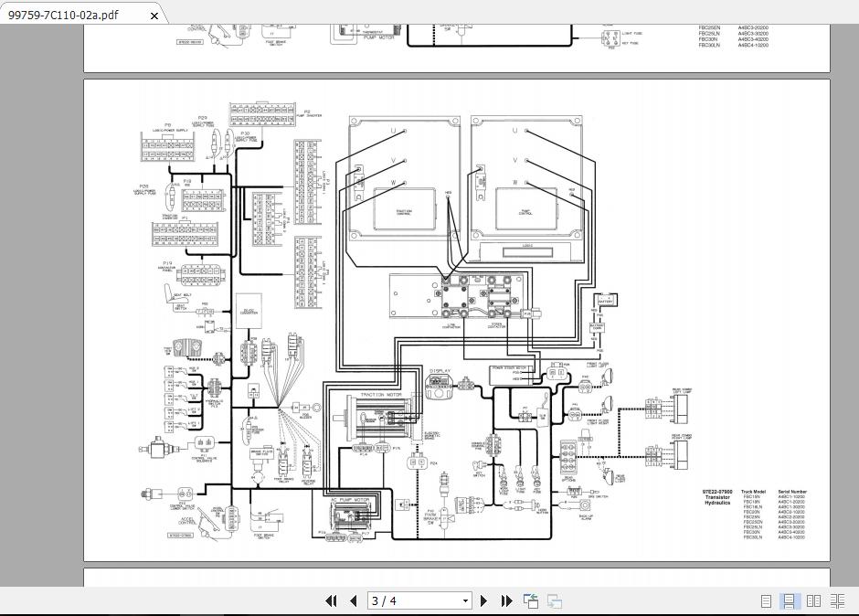Image resolution: width=859 pixels, height=616 pixels.
Task: Go back one page with previous page arrow
Action: click(x=353, y=600)
